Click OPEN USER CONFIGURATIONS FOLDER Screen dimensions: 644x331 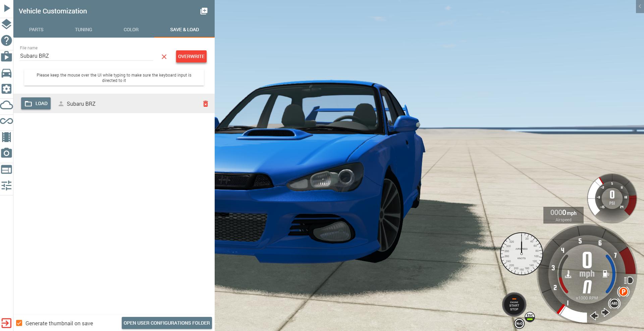tap(167, 323)
